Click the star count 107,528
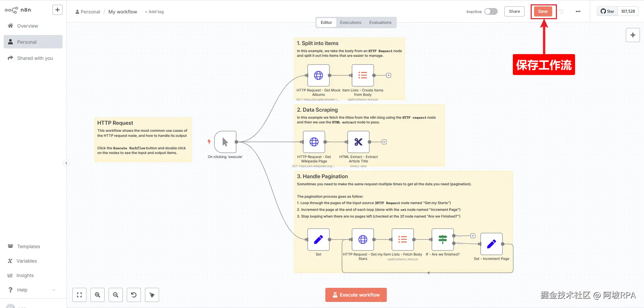Image resolution: width=644 pixels, height=308 pixels. tap(628, 11)
